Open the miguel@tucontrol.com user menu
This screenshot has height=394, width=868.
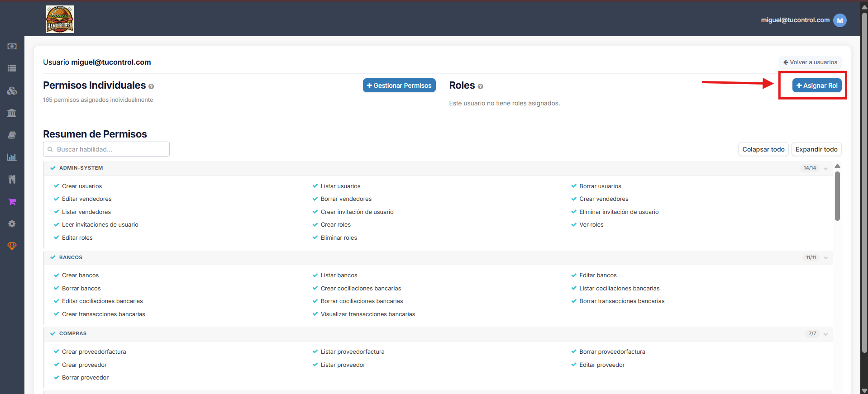803,20
